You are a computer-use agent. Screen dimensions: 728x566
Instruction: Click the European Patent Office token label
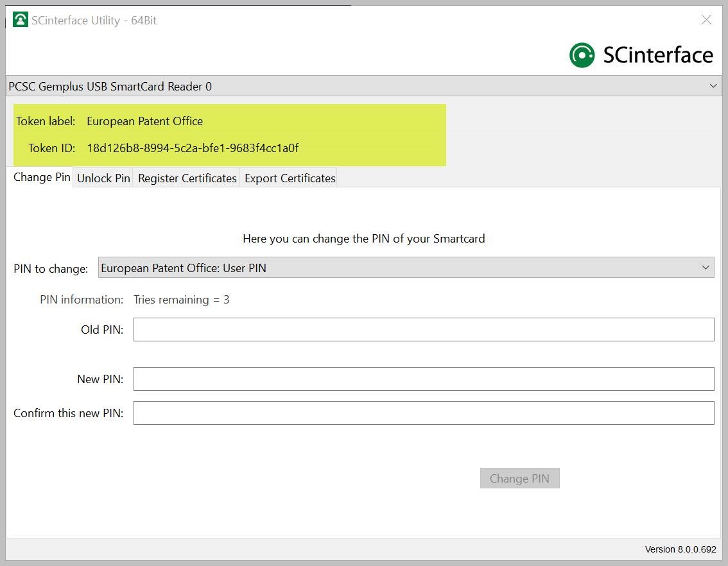144,121
